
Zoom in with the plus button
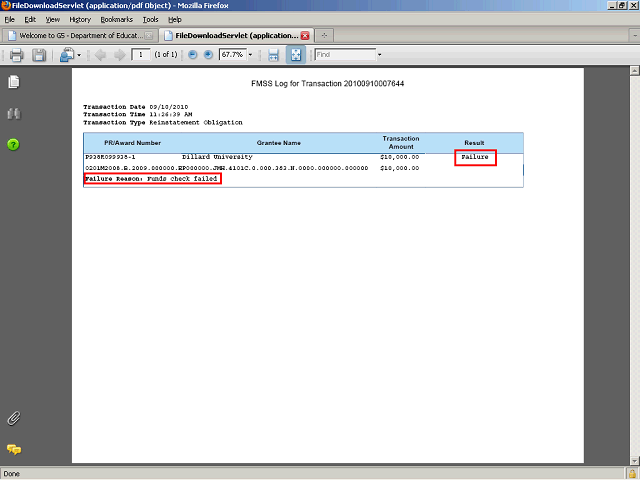click(x=208, y=55)
